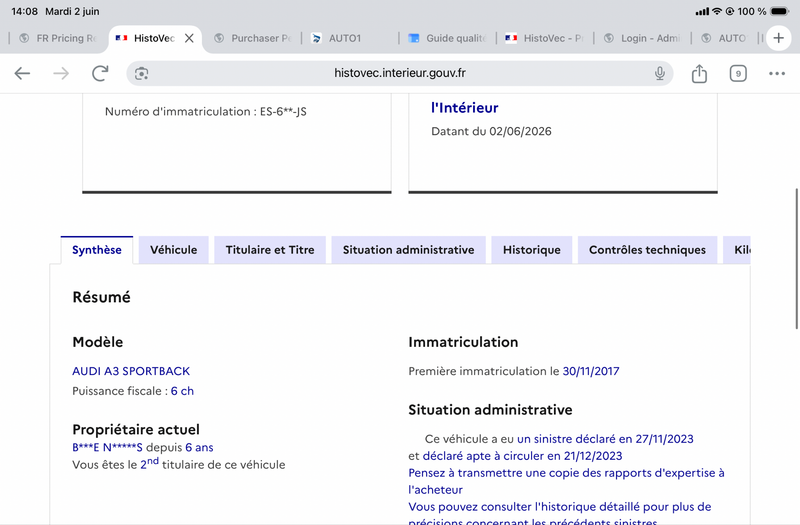Click the Pensez à transmettre une copie text
The width and height of the screenshot is (800, 525).
[x=566, y=481]
